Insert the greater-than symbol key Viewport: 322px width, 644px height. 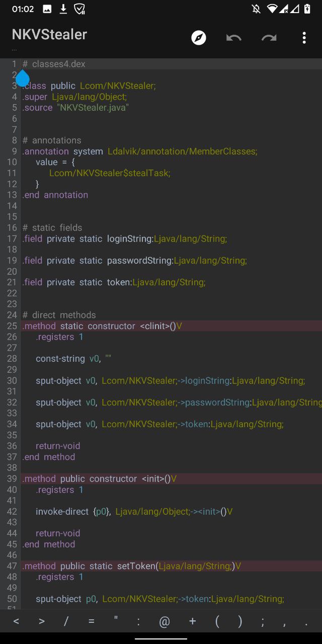(x=41, y=622)
